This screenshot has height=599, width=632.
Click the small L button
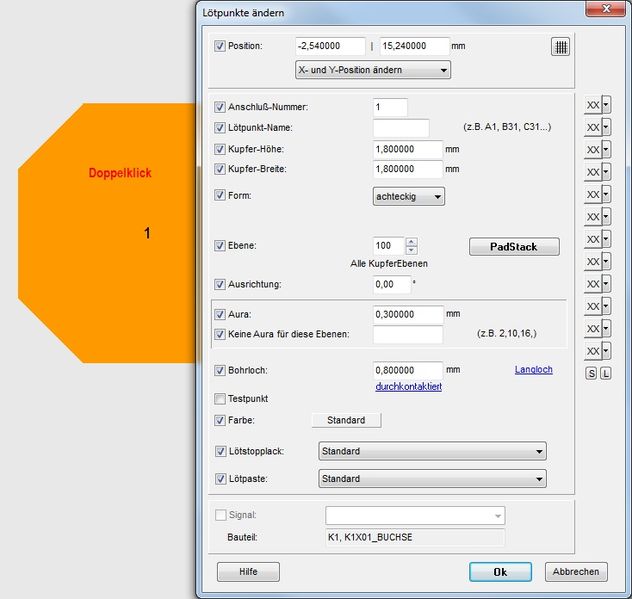point(605,373)
